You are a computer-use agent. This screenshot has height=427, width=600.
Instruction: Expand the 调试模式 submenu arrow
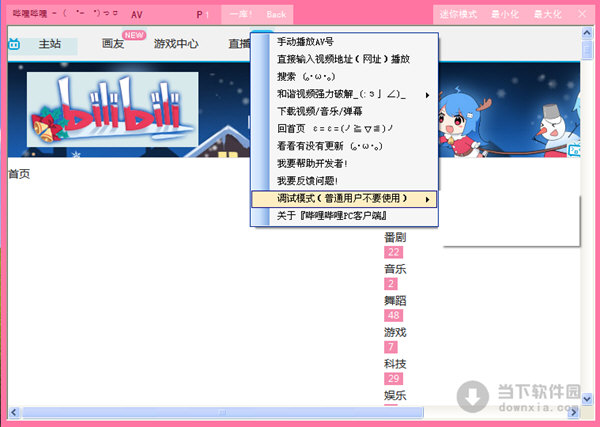coord(427,199)
